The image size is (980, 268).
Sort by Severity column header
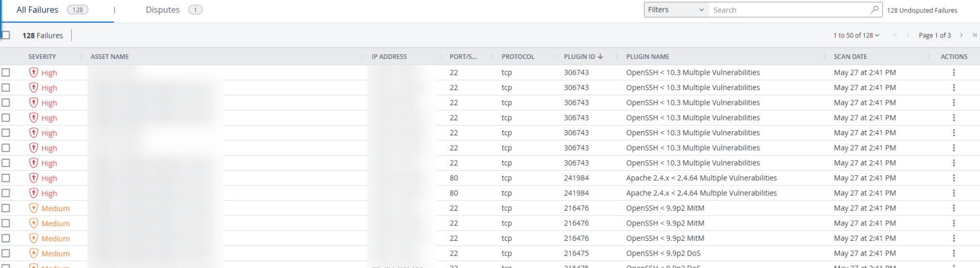coord(42,57)
